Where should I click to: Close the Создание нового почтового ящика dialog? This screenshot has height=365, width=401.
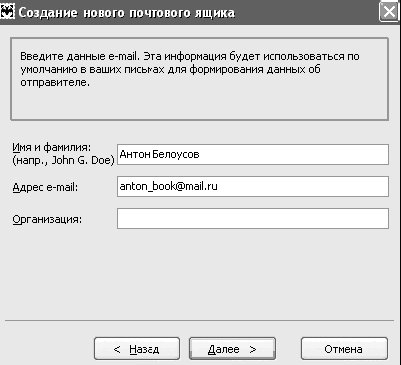pos(389,12)
